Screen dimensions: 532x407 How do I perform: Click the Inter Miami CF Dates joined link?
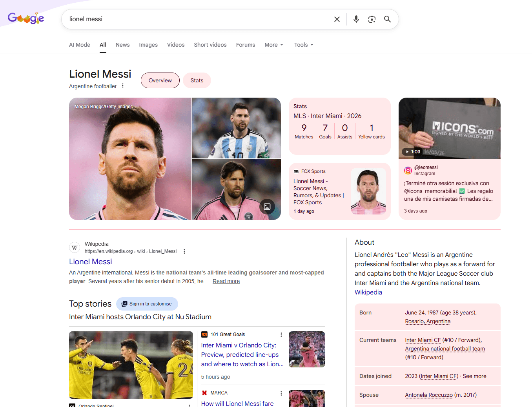439,376
